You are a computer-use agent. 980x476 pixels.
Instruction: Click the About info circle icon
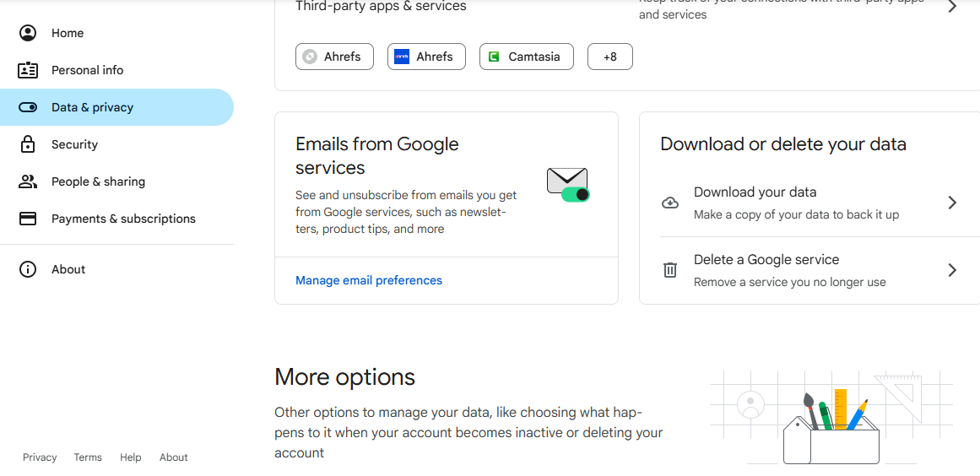(x=28, y=269)
